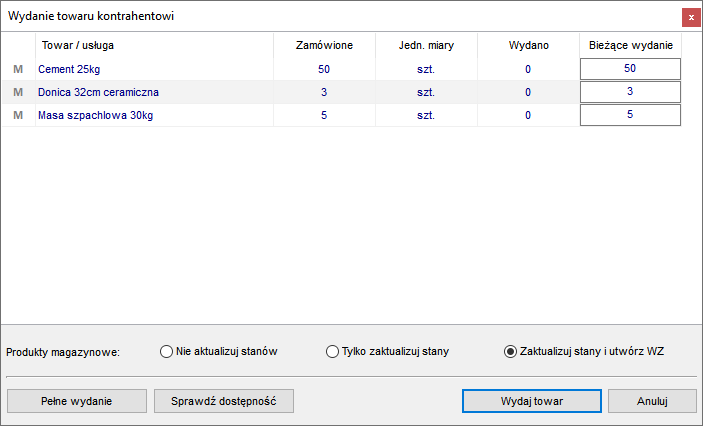Click the M marker for Masa szpachlowa 30kg
The image size is (703, 426).
tap(18, 115)
